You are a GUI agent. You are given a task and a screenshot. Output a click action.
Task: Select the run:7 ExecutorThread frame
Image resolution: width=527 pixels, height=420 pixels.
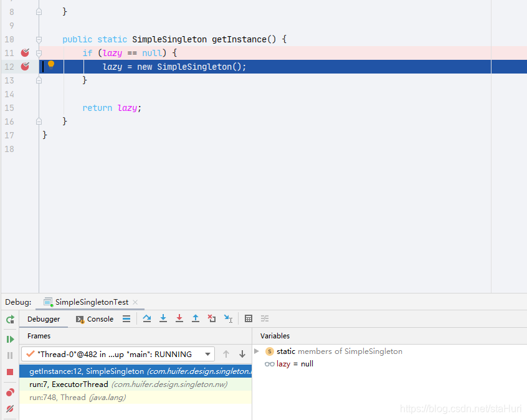[135, 384]
